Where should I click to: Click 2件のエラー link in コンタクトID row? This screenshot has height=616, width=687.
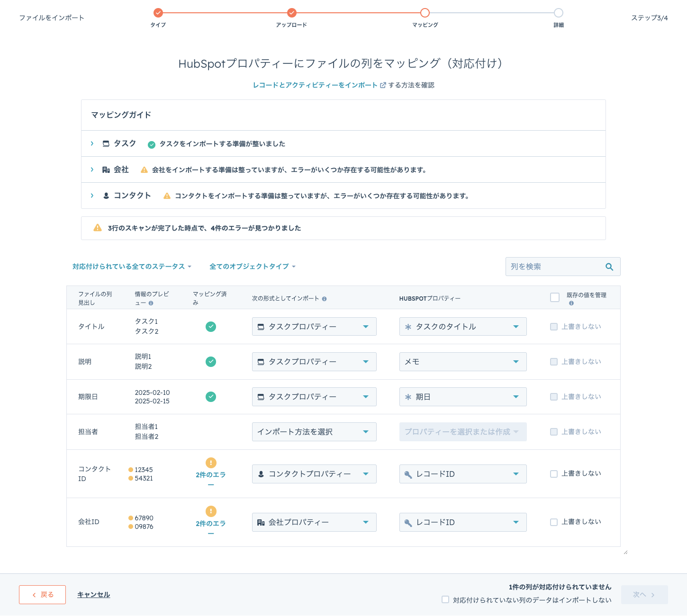tap(211, 479)
